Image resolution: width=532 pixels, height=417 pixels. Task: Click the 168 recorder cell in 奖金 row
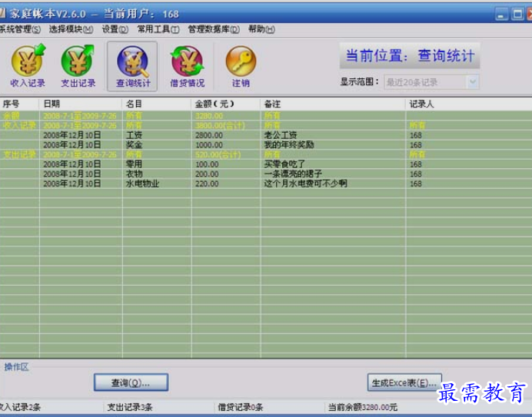(x=416, y=145)
